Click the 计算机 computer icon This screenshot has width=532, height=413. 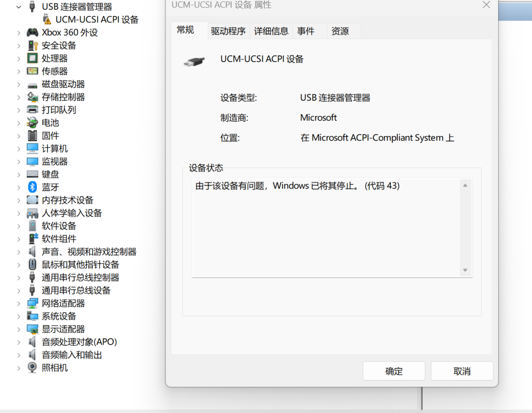point(32,148)
